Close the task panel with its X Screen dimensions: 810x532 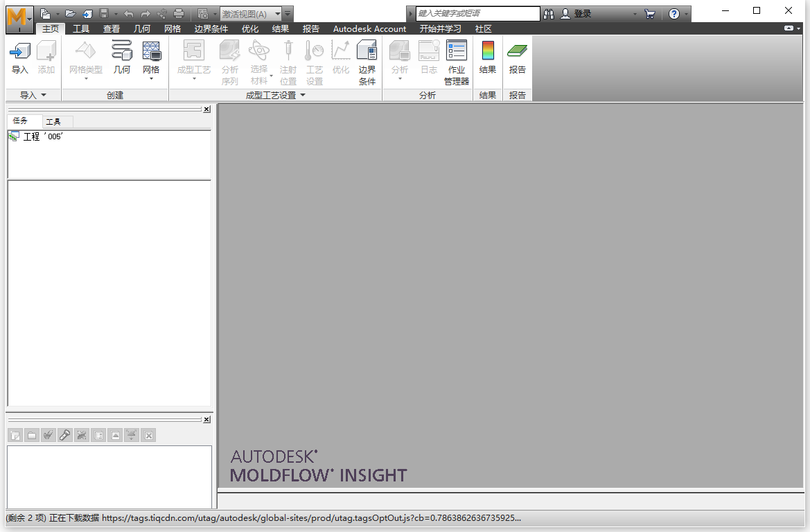[x=206, y=109]
